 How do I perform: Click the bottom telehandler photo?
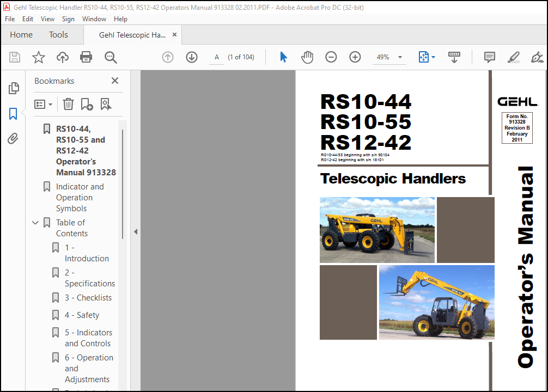coord(437,302)
